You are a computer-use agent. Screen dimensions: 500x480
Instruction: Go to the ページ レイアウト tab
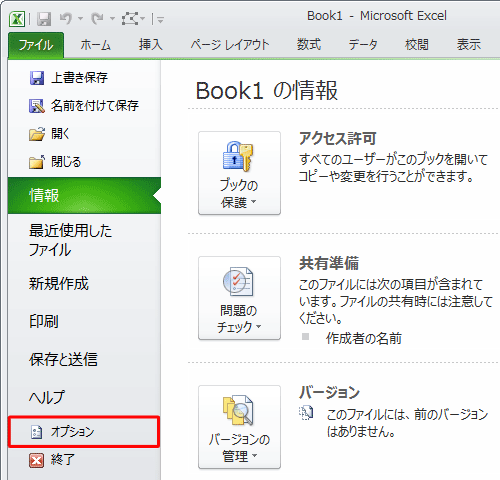(x=230, y=45)
